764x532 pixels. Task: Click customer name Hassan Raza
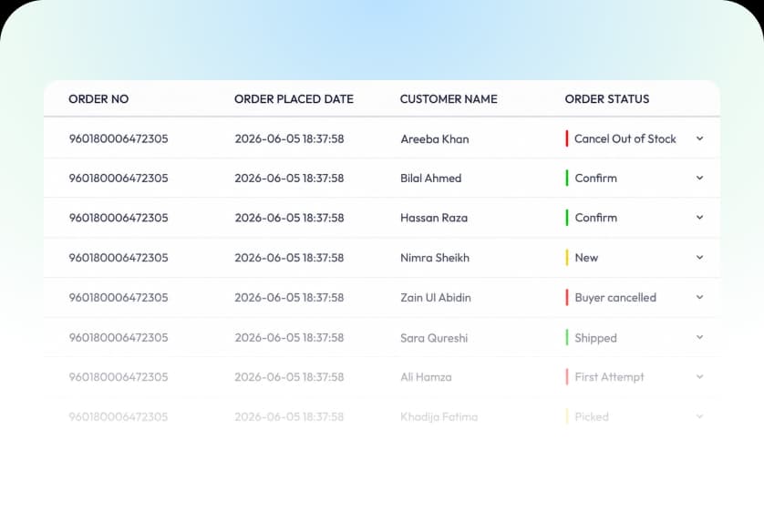[434, 218]
